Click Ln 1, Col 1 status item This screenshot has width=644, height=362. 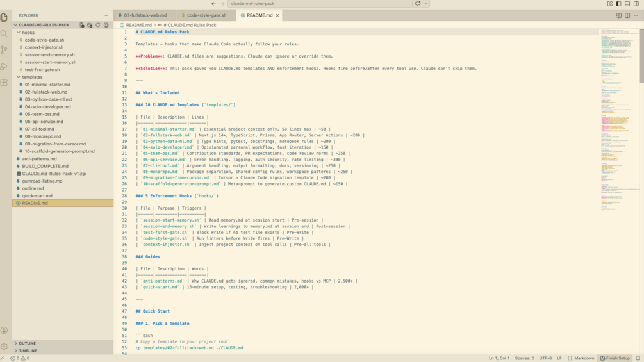499,358
